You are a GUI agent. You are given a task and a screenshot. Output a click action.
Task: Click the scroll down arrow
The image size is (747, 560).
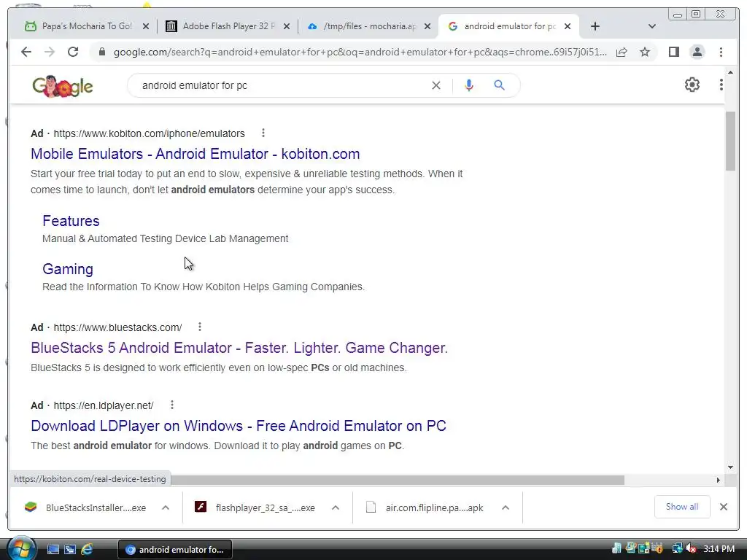pos(730,467)
